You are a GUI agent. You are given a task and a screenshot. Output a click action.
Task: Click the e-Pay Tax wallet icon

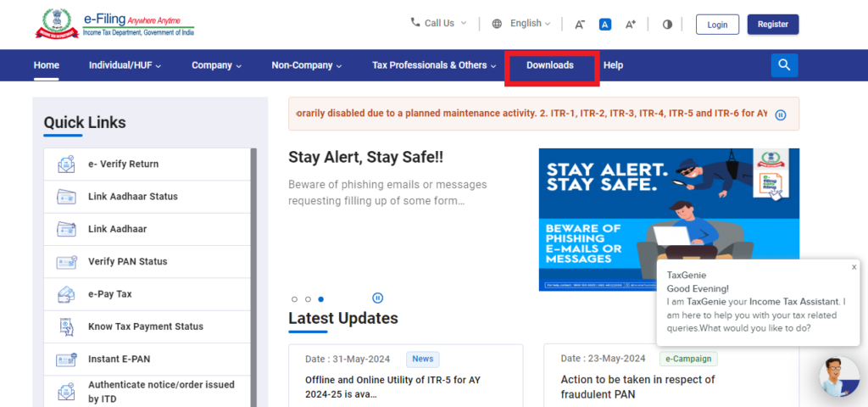66,294
